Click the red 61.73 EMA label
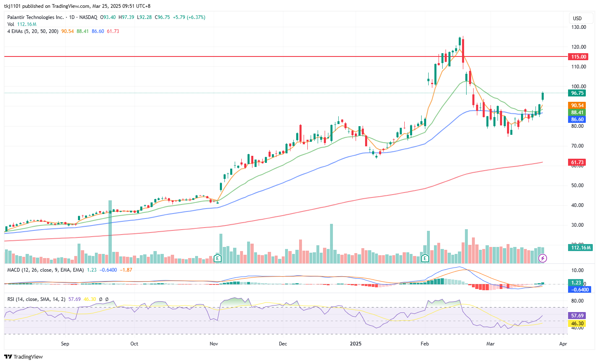The height and width of the screenshot is (364, 599). point(577,162)
